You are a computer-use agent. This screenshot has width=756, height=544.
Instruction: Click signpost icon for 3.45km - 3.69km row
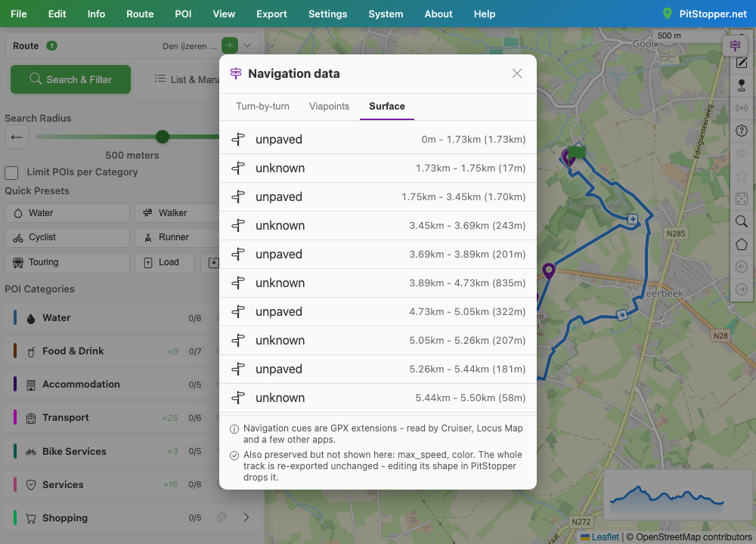(238, 225)
